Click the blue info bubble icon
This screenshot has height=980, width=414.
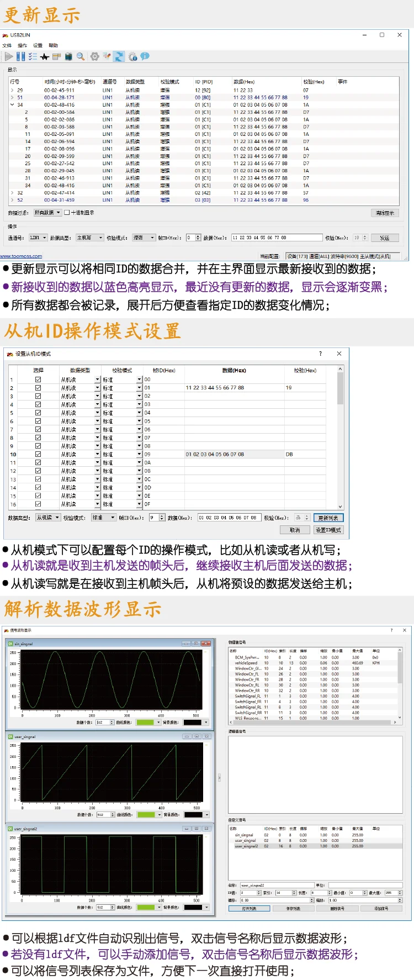tap(145, 56)
